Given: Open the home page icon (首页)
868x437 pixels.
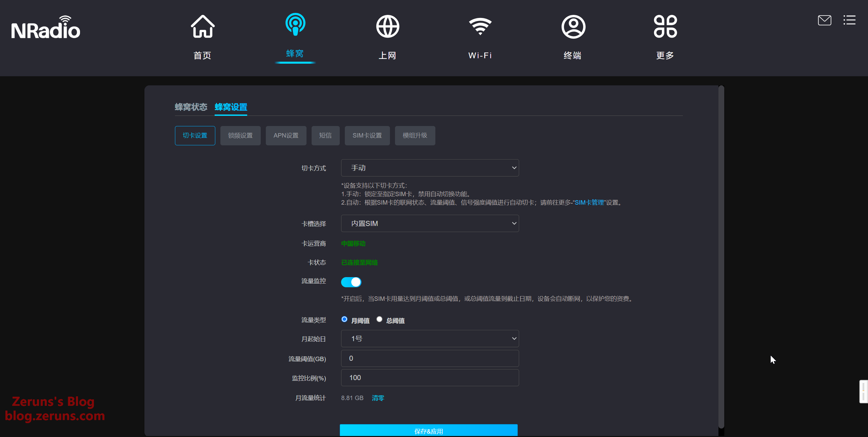Looking at the screenshot, I should (x=202, y=27).
